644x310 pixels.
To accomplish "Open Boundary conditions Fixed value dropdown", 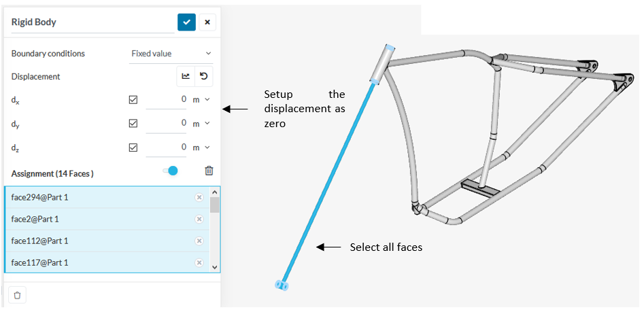I will (171, 53).
